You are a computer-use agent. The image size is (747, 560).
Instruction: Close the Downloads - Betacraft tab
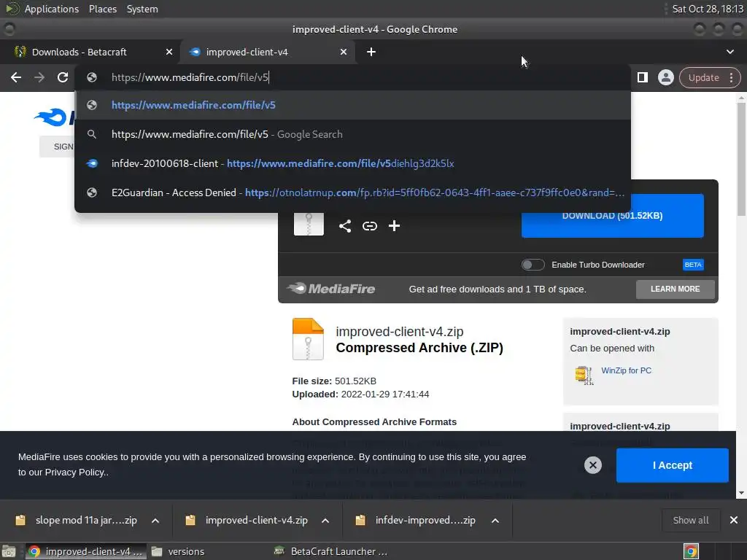pos(169,52)
